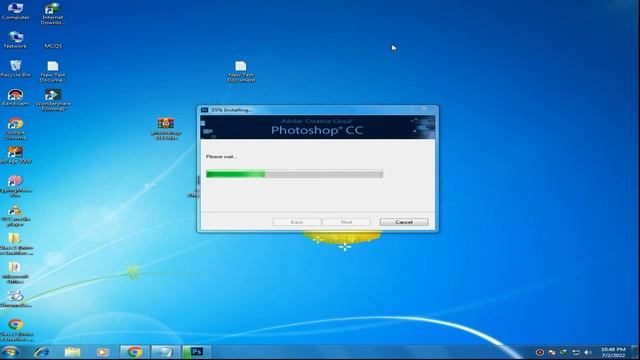640x360 pixels.
Task: Open Windows Media Player from taskbar
Action: [102, 352]
